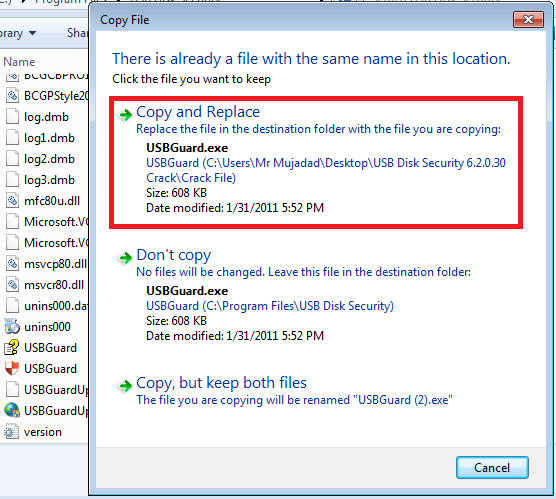
Task: Click green arrow beside Copy and Replace
Action: tap(126, 115)
